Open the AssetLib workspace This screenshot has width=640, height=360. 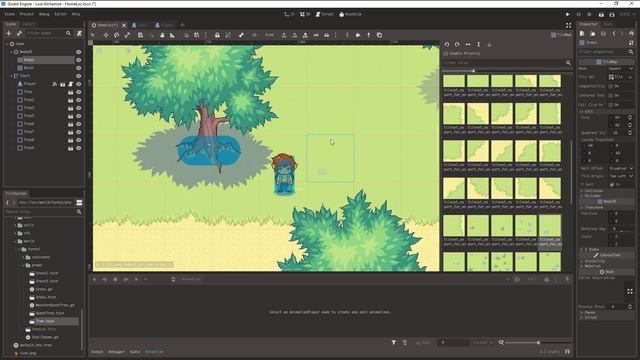click(x=350, y=14)
